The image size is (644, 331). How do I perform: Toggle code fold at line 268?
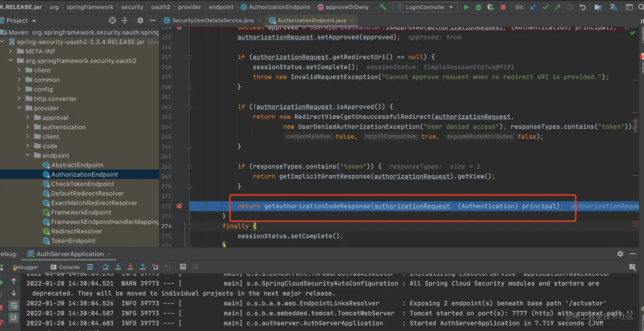tap(189, 166)
